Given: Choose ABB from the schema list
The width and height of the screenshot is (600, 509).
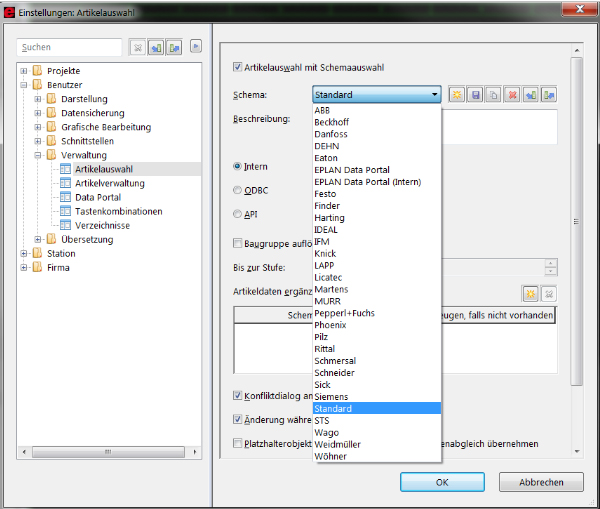Looking at the screenshot, I should point(377,110).
